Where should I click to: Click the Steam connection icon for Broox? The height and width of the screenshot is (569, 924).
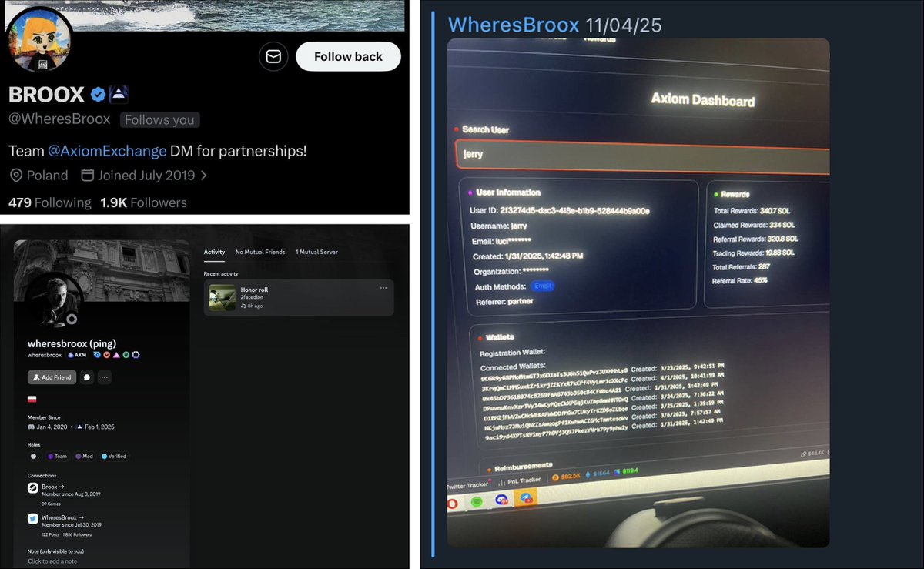pos(33,487)
